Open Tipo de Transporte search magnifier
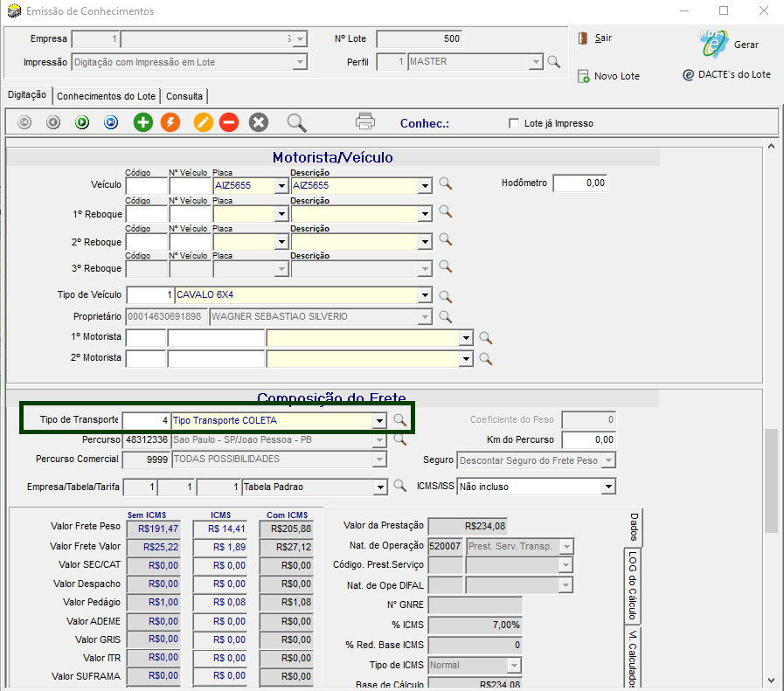This screenshot has width=784, height=691. click(x=400, y=420)
